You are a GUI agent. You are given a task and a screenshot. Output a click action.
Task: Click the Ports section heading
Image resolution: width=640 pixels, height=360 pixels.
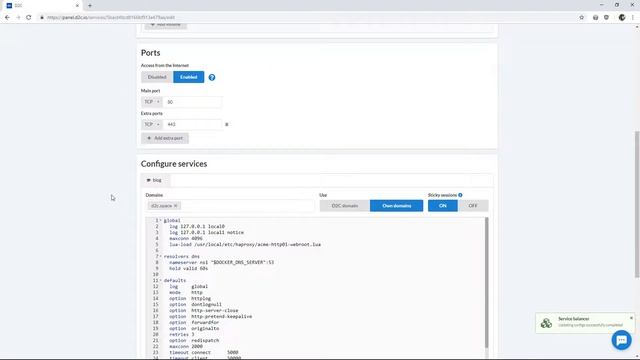[151, 53]
